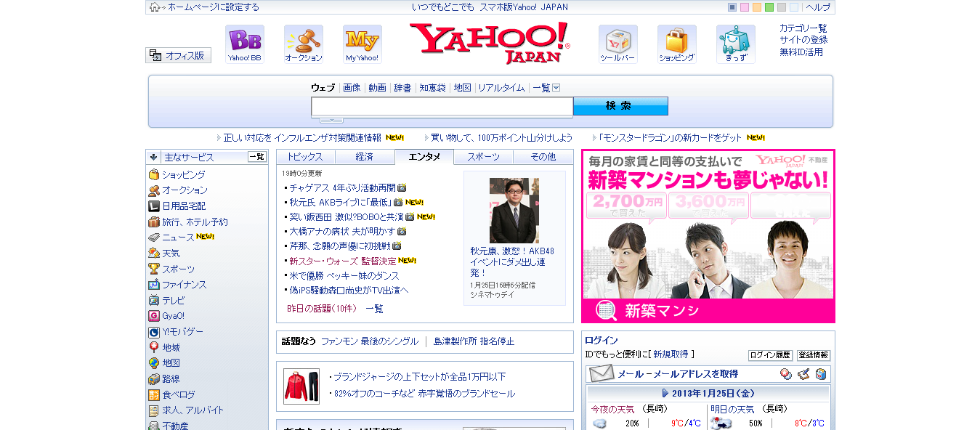980x430 pixels.
Task: Click the blue box icon in mail row
Action: click(820, 374)
